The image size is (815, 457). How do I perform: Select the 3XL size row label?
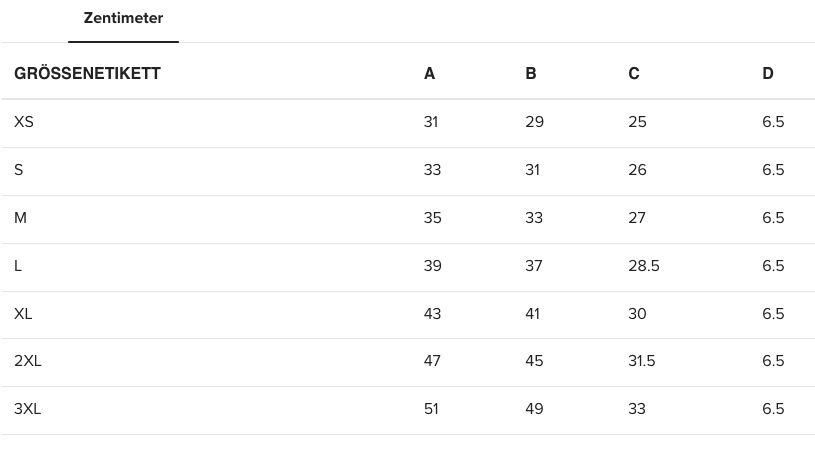click(x=28, y=409)
